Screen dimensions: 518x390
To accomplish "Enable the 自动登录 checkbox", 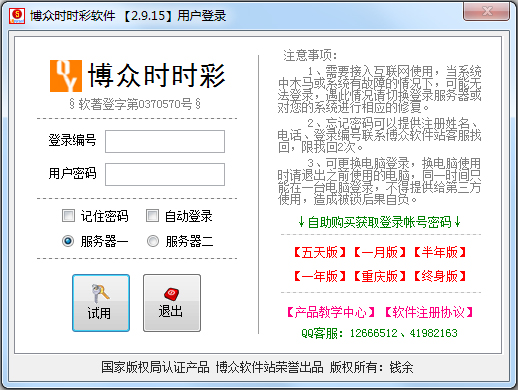I will coord(152,216).
